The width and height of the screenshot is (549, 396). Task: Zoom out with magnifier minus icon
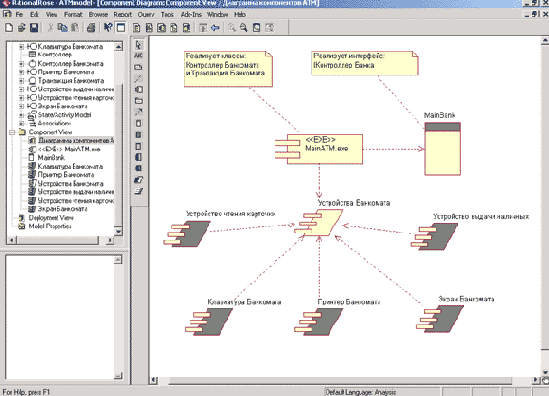coord(244,28)
